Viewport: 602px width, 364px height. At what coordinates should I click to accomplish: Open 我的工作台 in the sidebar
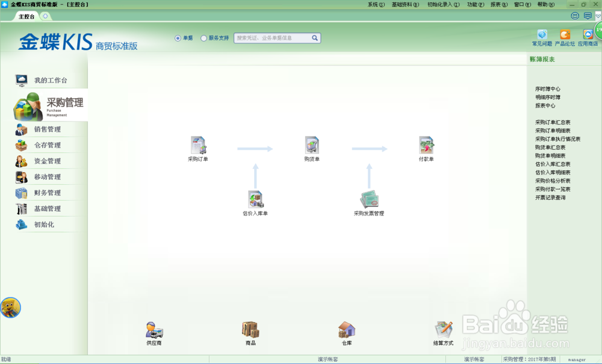tap(50, 80)
